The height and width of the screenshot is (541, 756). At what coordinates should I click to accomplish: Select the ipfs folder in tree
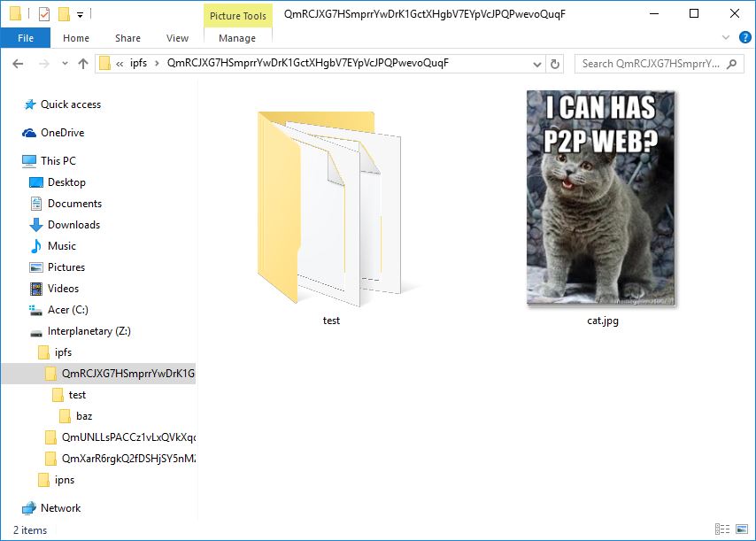pyautogui.click(x=55, y=352)
